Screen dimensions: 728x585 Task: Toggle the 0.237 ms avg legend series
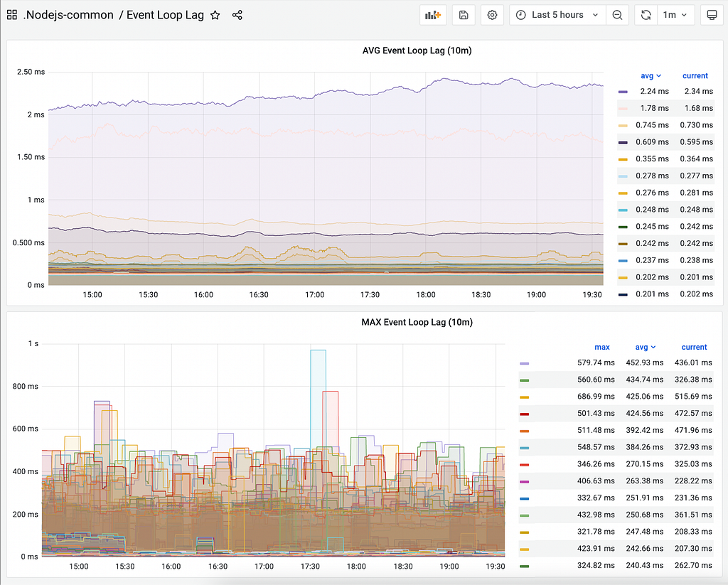click(665, 260)
